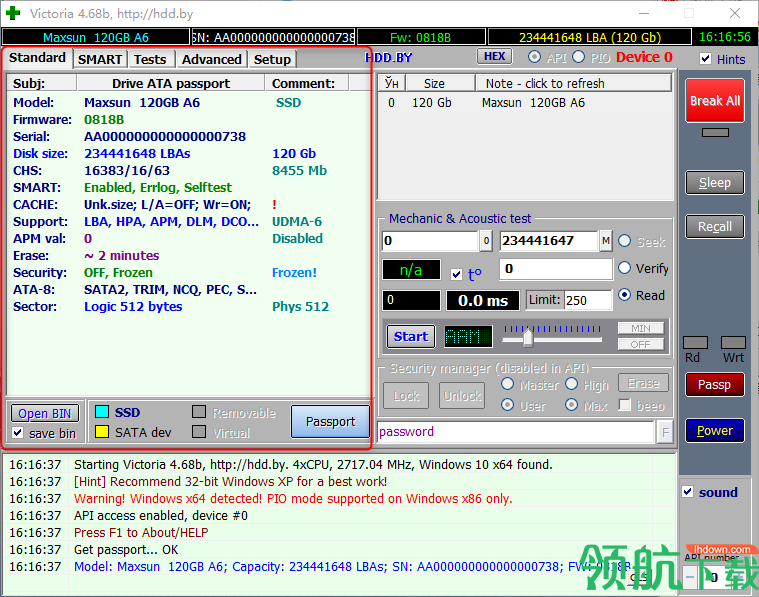Click the blue Power button
759x597 pixels.
[x=715, y=430]
